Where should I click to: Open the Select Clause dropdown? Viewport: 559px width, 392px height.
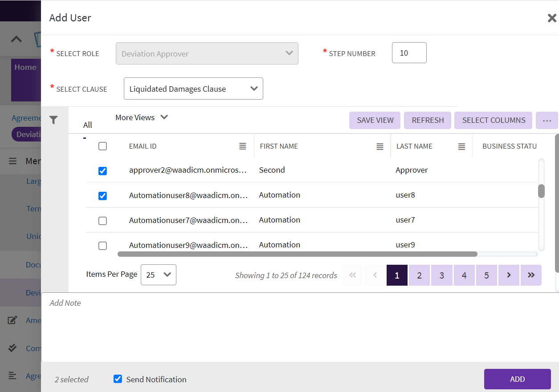pyautogui.click(x=193, y=89)
